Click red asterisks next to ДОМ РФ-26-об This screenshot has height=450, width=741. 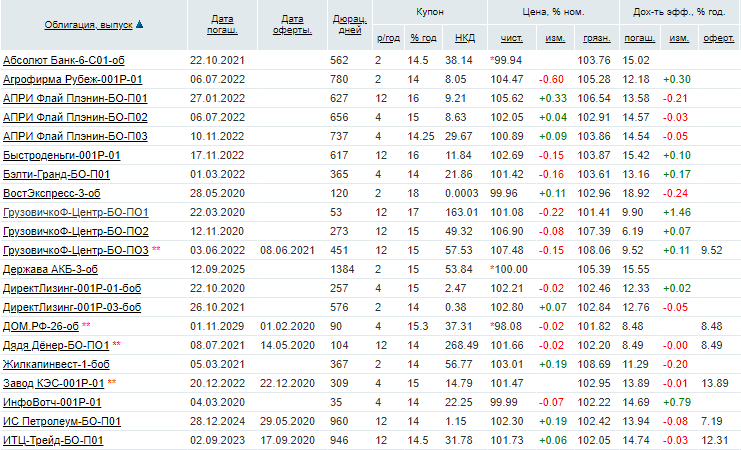pyautogui.click(x=86, y=325)
